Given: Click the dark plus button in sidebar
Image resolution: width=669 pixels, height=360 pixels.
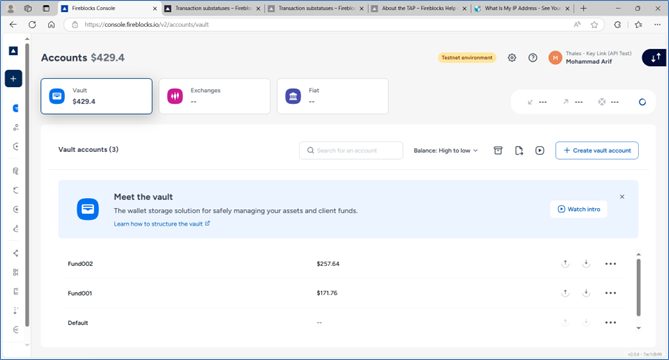Looking at the screenshot, I should 13,78.
